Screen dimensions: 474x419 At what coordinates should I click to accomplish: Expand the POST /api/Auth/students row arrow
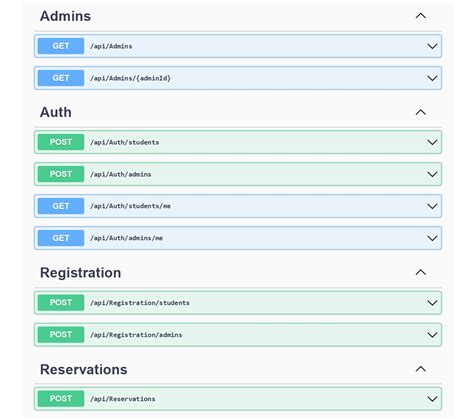(432, 142)
